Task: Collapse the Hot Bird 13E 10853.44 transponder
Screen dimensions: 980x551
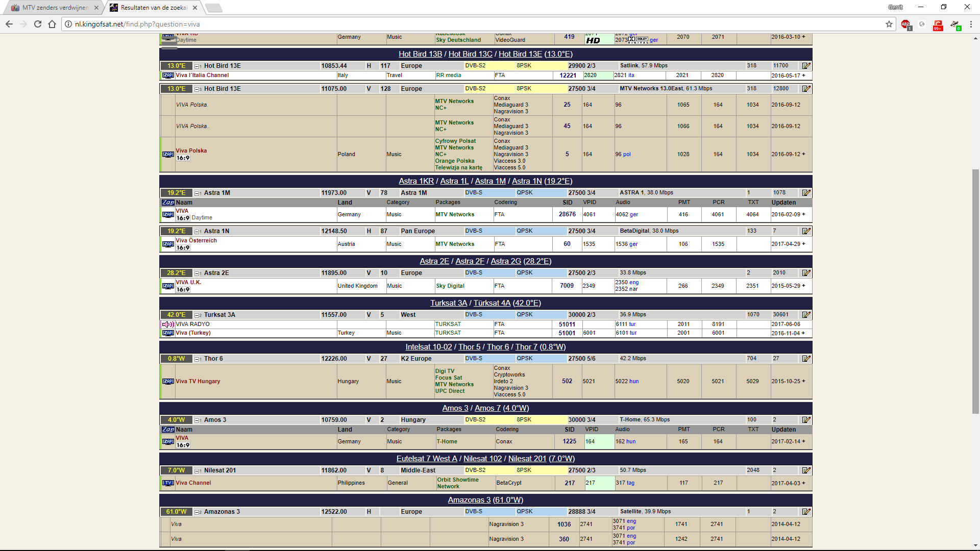Action: pos(198,66)
